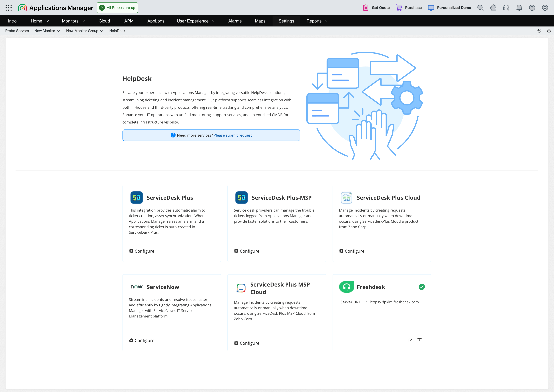Click the HelpDesk illustration image
This screenshot has height=392, width=554.
click(365, 106)
